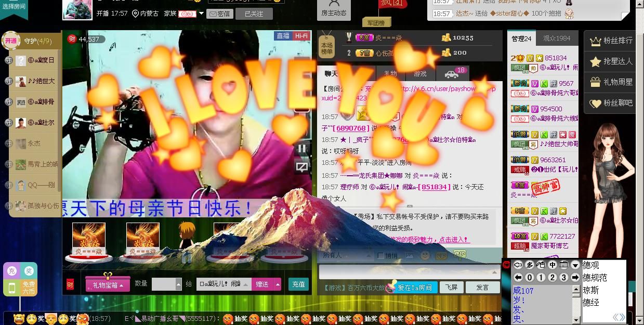
Task: Click the 本场榜单 session ranking tag
Action: 327,46
